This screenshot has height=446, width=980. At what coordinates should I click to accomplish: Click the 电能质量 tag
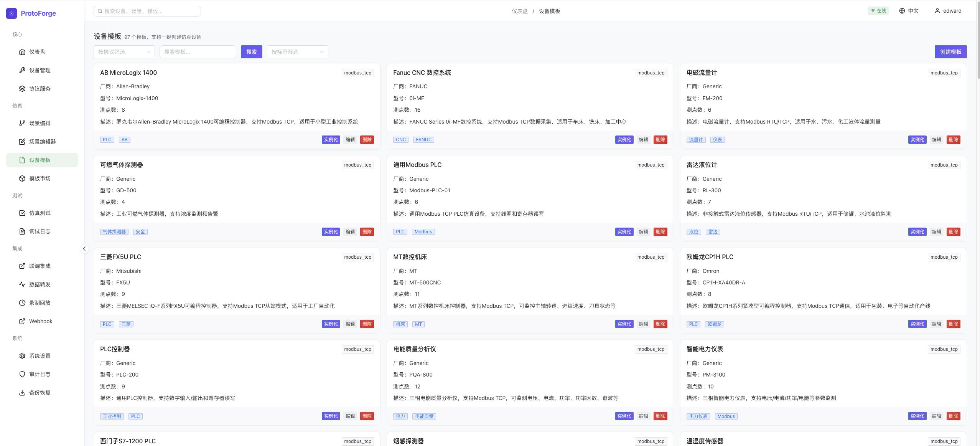click(x=424, y=416)
